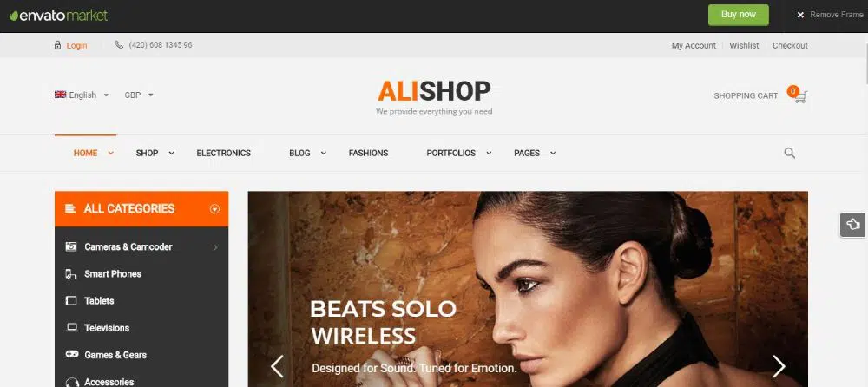868x387 pixels.
Task: Open the Wishlist link
Action: click(x=744, y=45)
